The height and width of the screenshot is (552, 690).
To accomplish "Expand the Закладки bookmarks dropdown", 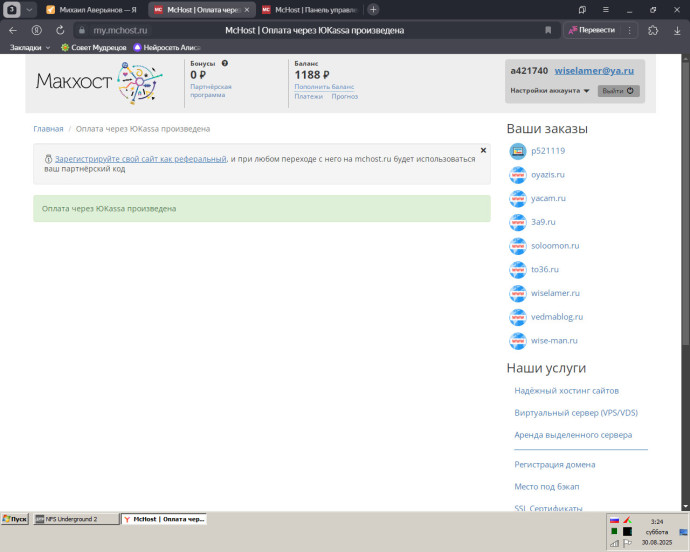I will (x=30, y=48).
